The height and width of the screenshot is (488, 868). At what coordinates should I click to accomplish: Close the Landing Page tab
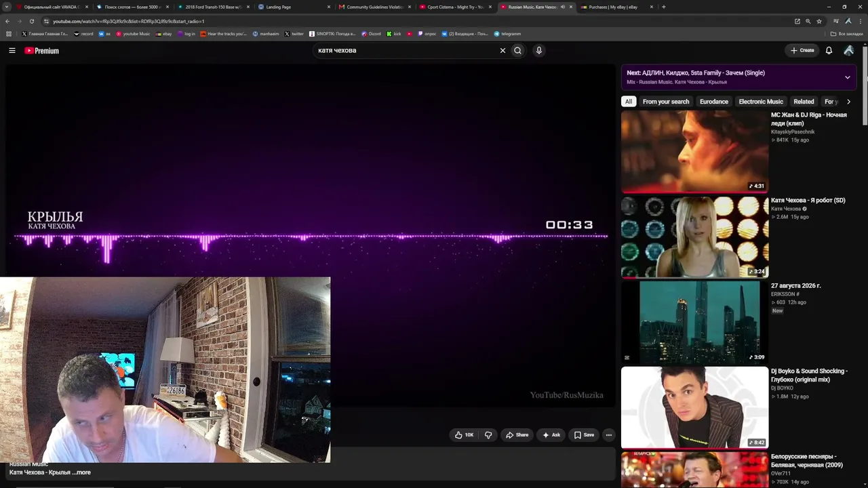tap(329, 7)
